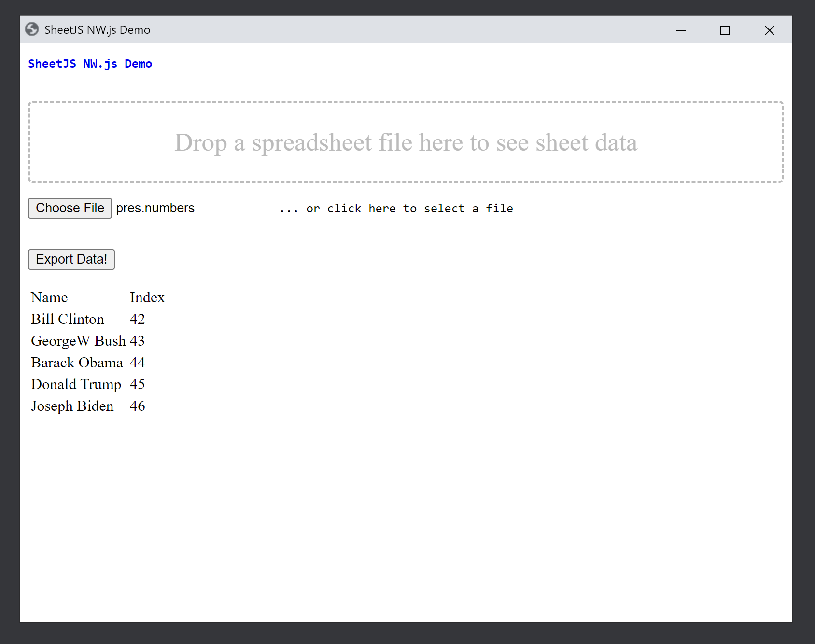
Task: Select the Name column header
Action: pyautogui.click(x=49, y=297)
